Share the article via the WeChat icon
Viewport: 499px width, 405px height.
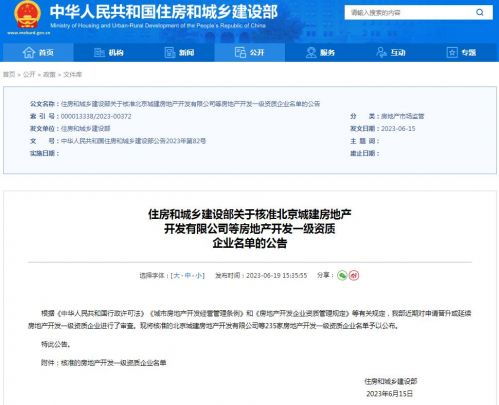[342, 275]
